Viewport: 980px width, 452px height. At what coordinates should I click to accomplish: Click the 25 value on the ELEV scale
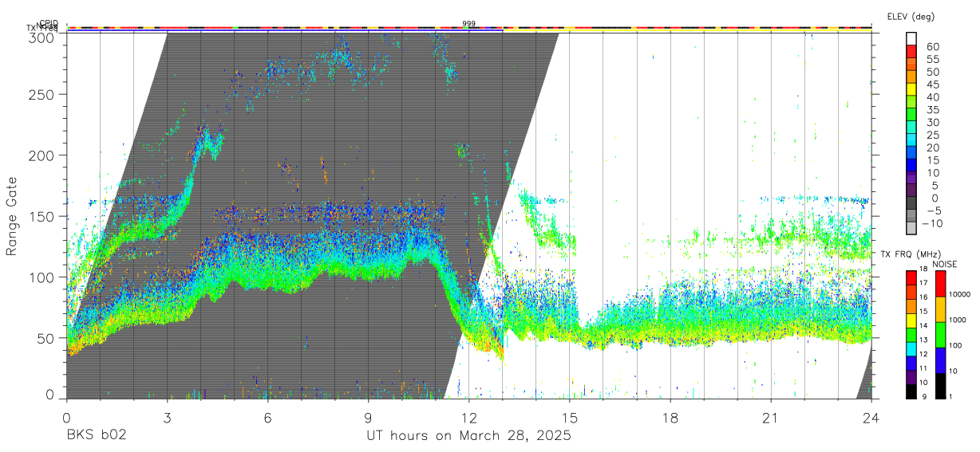[x=933, y=135]
